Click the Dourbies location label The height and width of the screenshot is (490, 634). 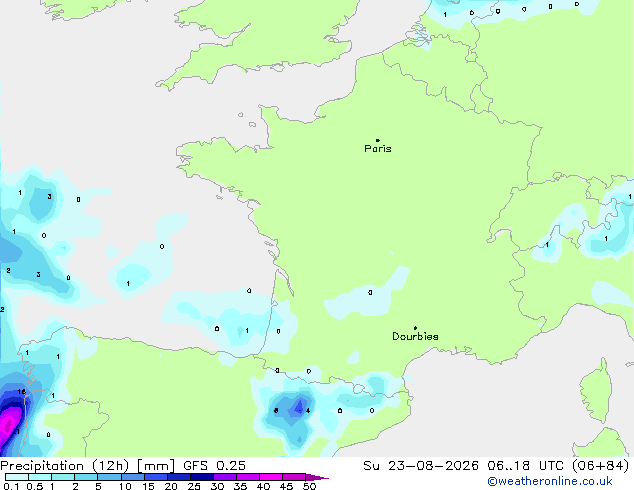click(415, 336)
